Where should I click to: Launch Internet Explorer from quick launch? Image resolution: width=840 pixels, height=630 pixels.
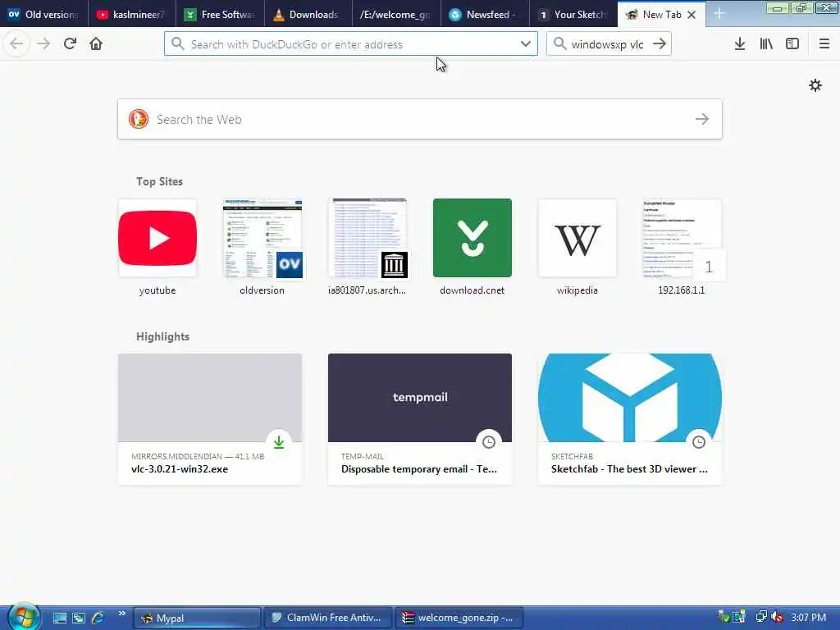point(98,618)
